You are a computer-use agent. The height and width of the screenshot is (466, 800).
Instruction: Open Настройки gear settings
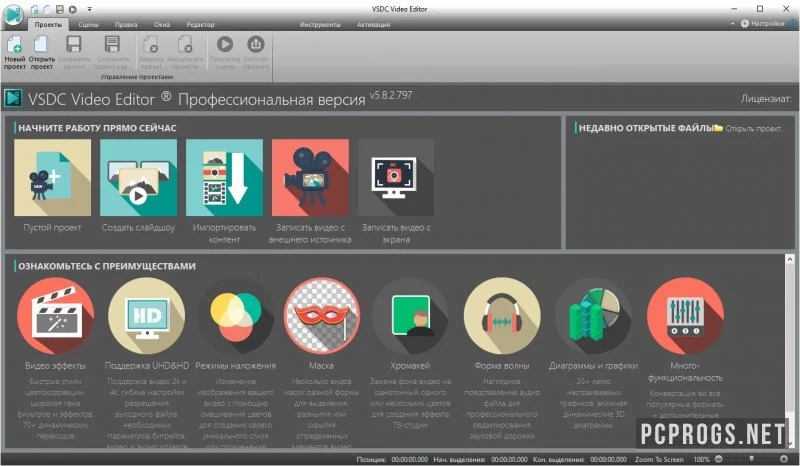[x=762, y=23]
